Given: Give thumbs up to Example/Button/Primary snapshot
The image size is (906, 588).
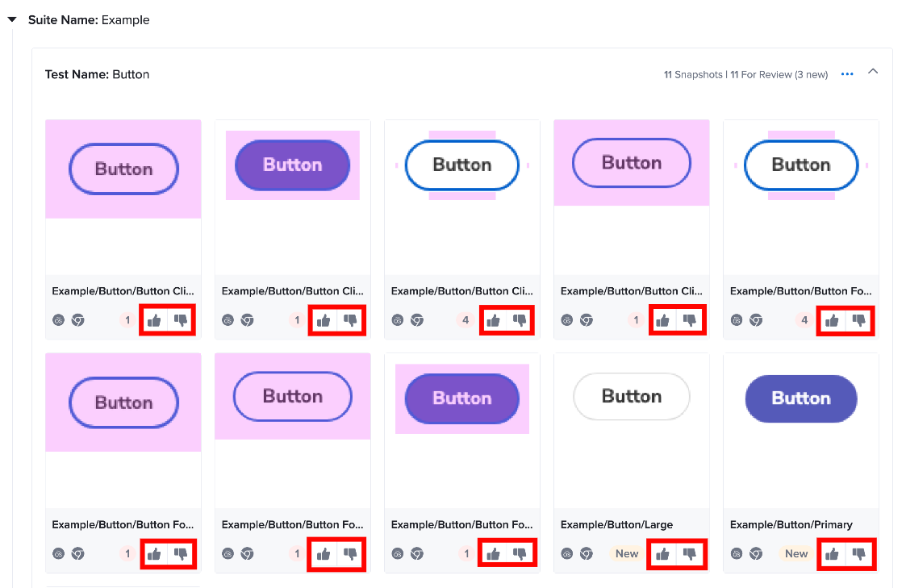Looking at the screenshot, I should point(832,554).
